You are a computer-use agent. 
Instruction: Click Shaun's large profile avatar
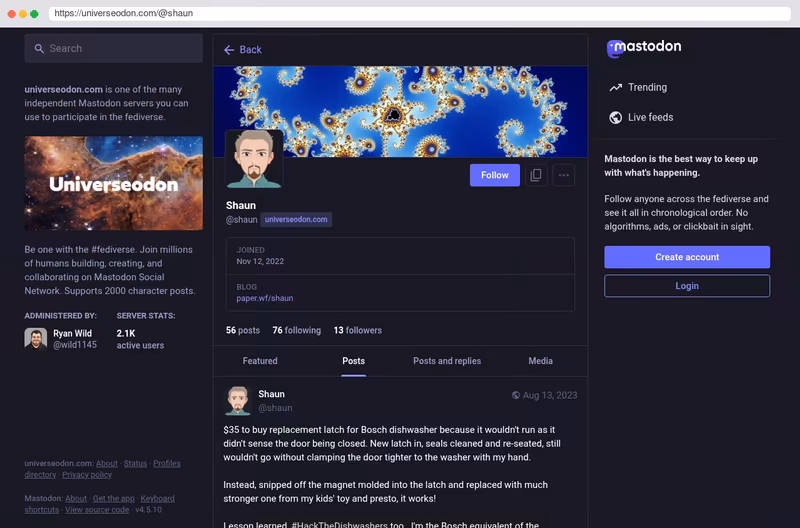pos(254,159)
